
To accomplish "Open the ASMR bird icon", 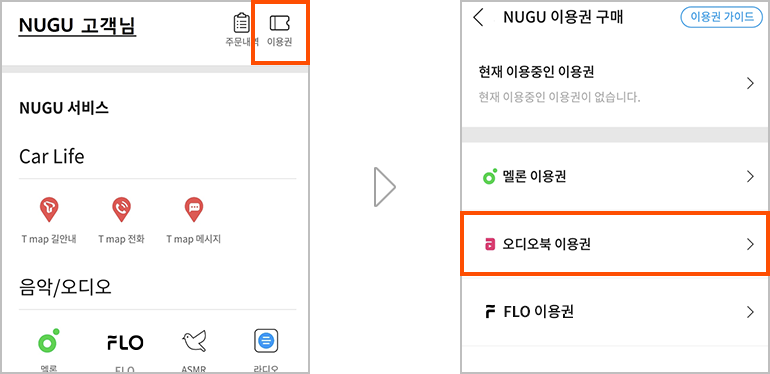I will tap(194, 341).
